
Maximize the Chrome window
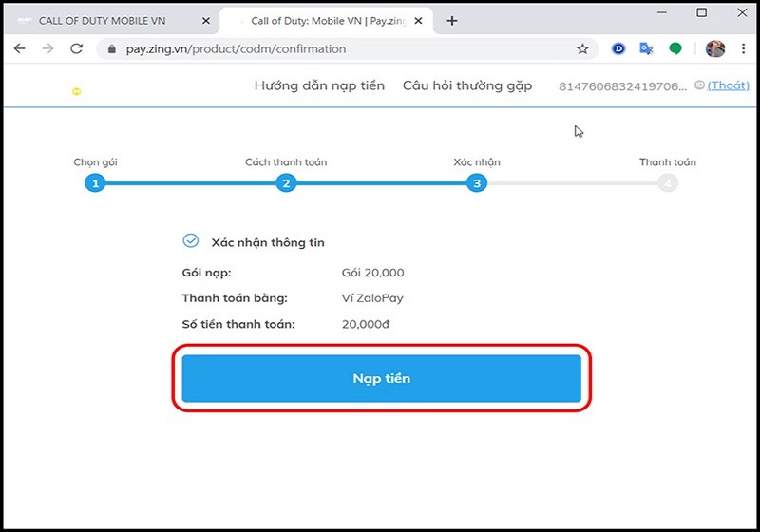(701, 12)
